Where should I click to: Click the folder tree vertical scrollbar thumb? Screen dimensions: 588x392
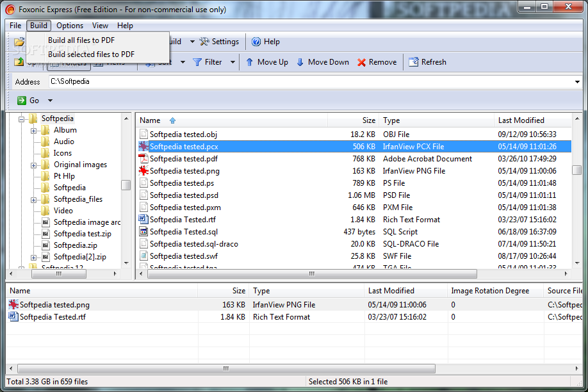point(126,185)
